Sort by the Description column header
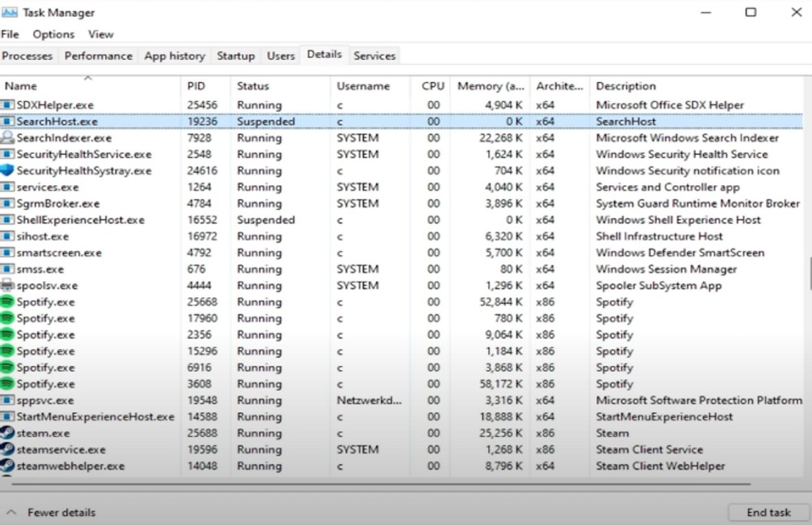Viewport: 812px width, 525px height. [697, 86]
